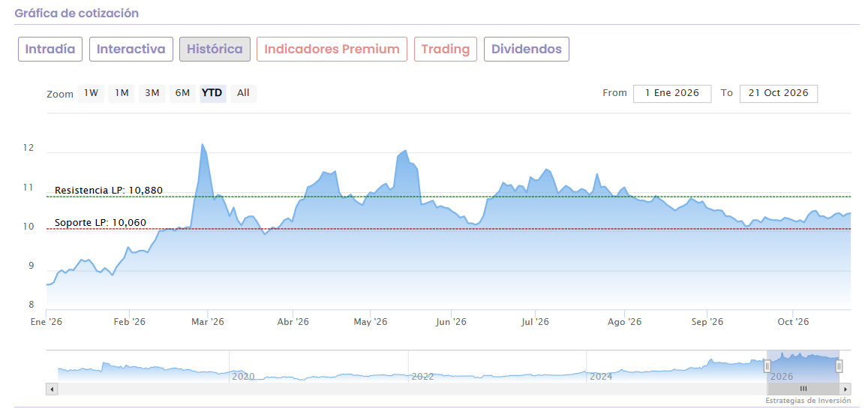This screenshot has width=868, height=415.
Task: Click the 2024 navigator year label
Action: pyautogui.click(x=601, y=377)
